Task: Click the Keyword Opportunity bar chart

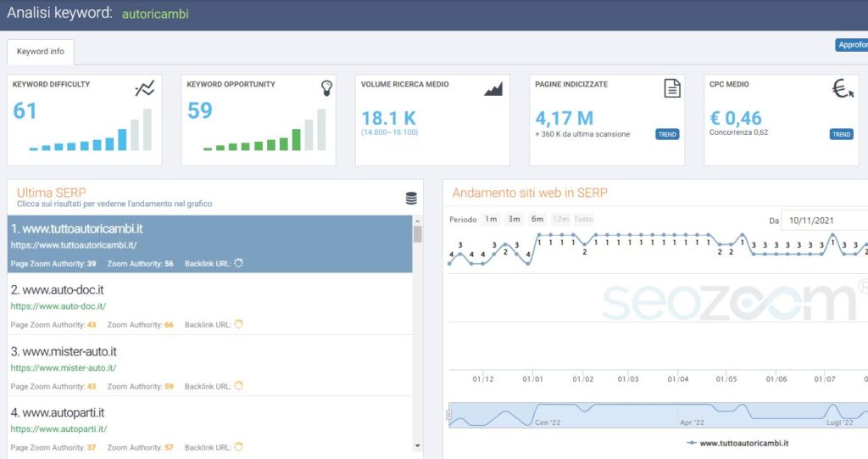Action: (264, 130)
